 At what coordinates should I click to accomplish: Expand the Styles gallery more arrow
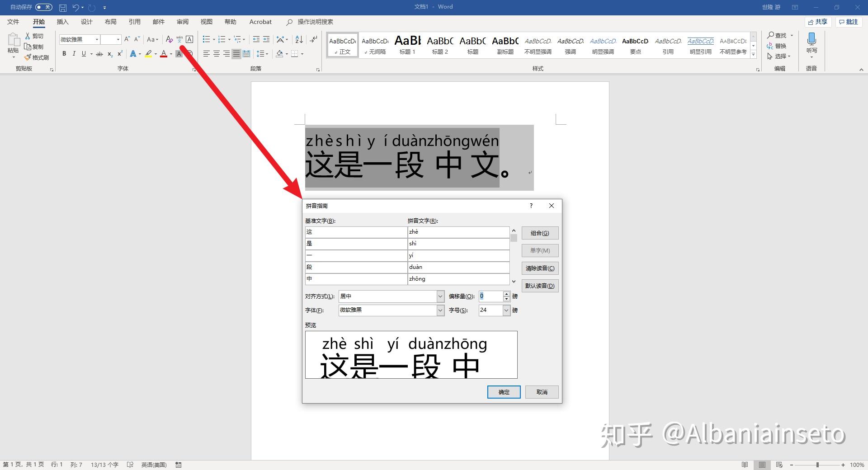pyautogui.click(x=753, y=55)
